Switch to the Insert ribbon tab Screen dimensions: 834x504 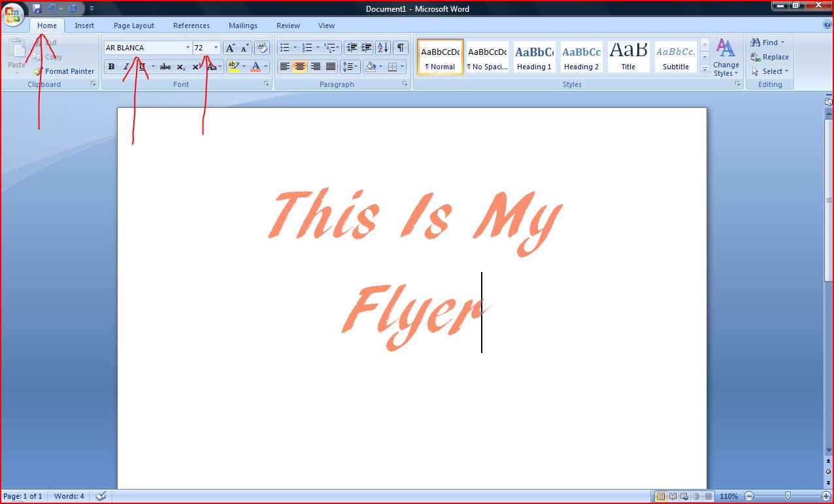coord(84,25)
